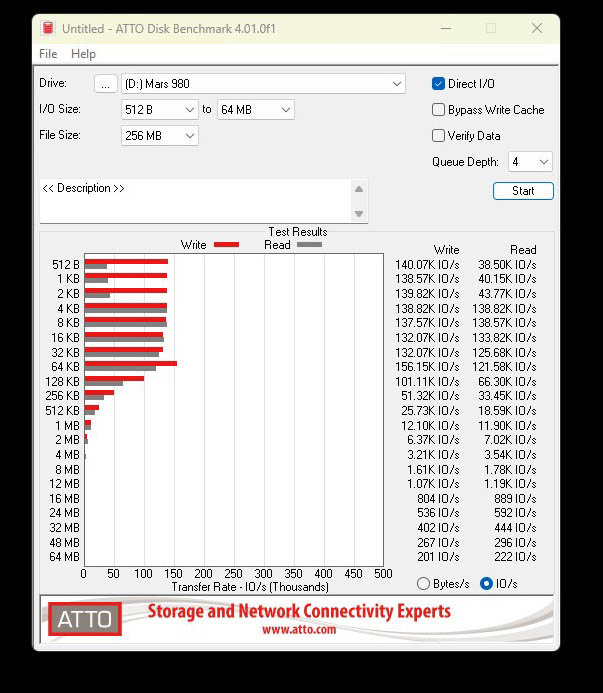Screen dimensions: 603x693
Task: Open the Help menu
Action: pyautogui.click(x=83, y=54)
